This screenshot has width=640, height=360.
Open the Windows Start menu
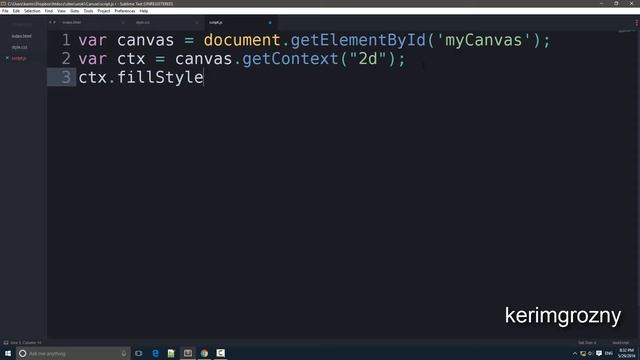[8, 353]
